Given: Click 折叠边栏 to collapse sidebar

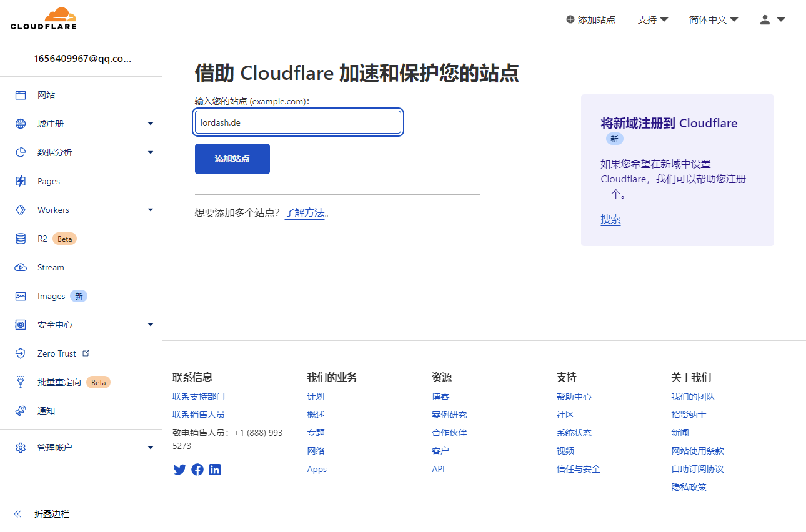Looking at the screenshot, I should (52, 514).
